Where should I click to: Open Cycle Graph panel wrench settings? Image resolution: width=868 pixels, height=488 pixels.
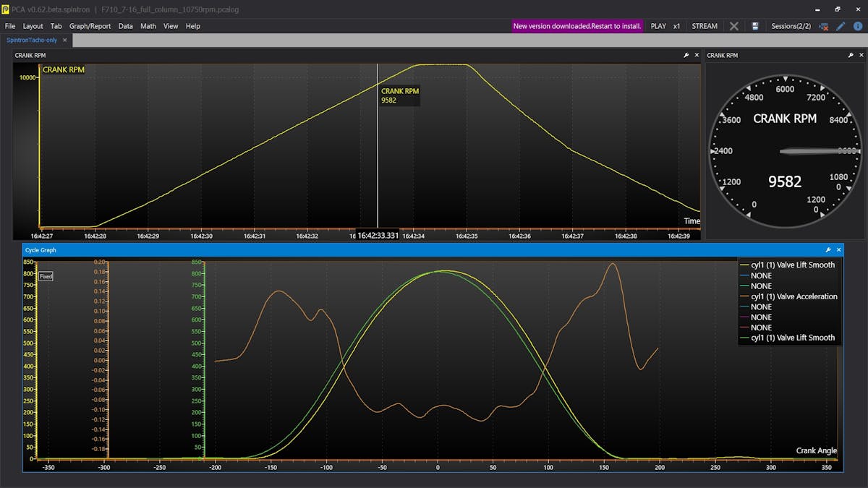(x=828, y=249)
